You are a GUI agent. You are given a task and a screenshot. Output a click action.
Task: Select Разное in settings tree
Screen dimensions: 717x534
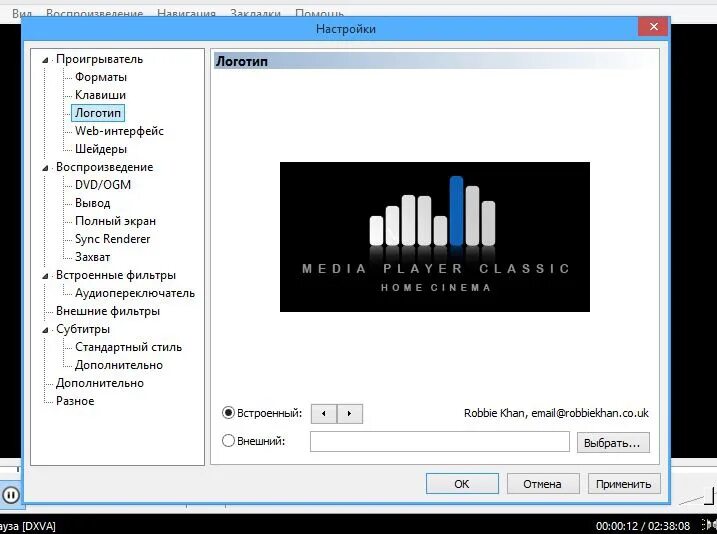75,401
